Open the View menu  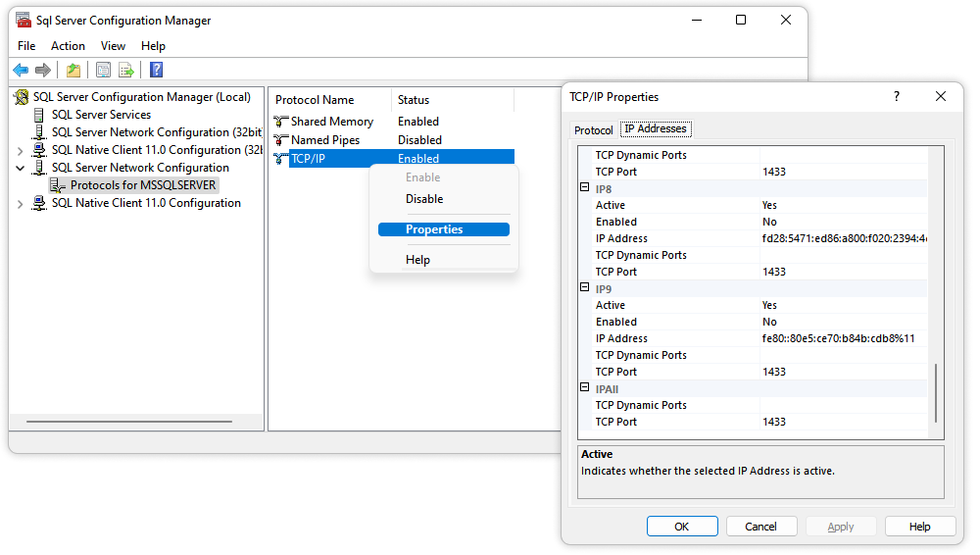[x=113, y=46]
